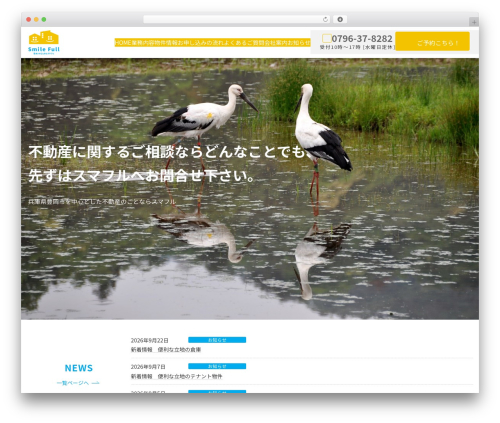Click the date 2026年9月22日

pos(149,340)
